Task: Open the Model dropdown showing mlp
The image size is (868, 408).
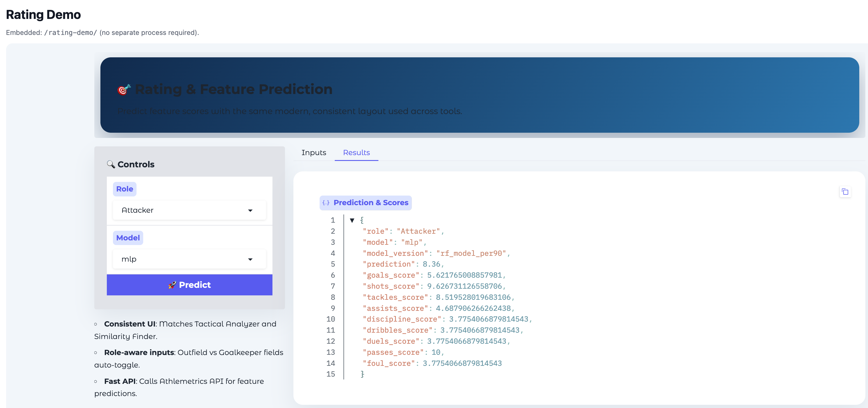Action: 189,259
